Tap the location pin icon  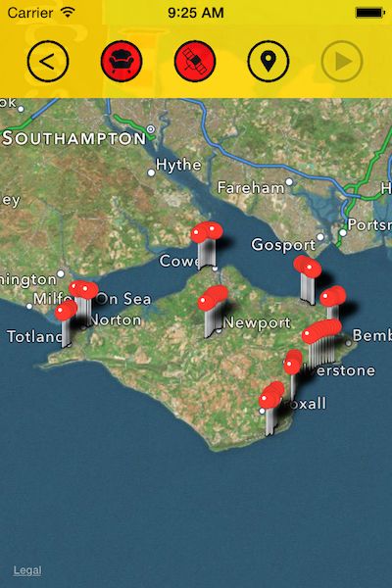269,61
